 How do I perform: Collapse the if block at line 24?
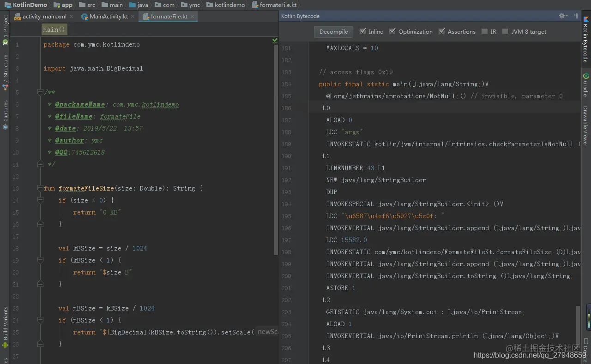[x=40, y=320]
